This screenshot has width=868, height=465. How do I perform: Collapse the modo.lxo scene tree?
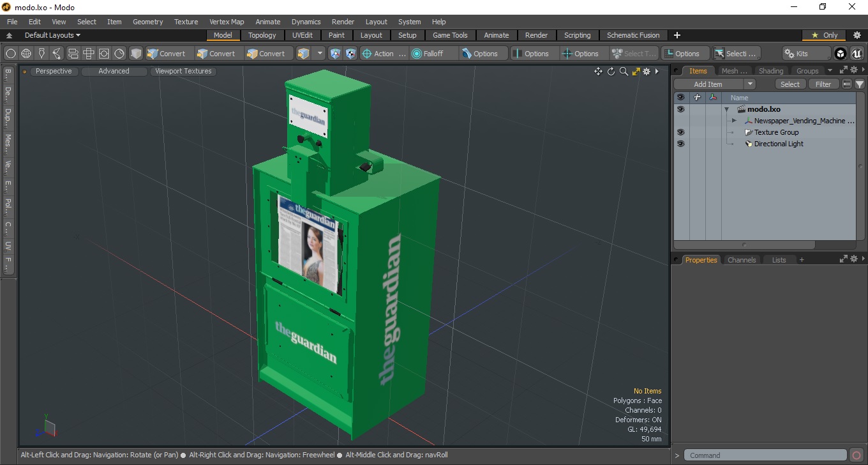coord(726,109)
